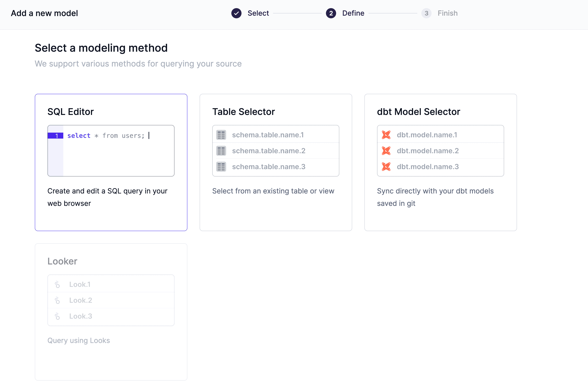Click the Look icon beside Look.1
Screen dimensions: 588x391
coord(58,284)
